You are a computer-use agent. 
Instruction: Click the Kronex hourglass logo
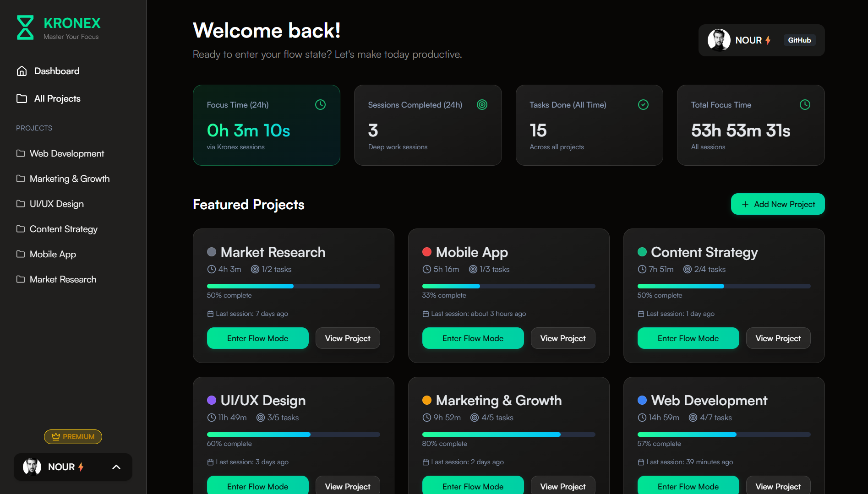click(25, 27)
